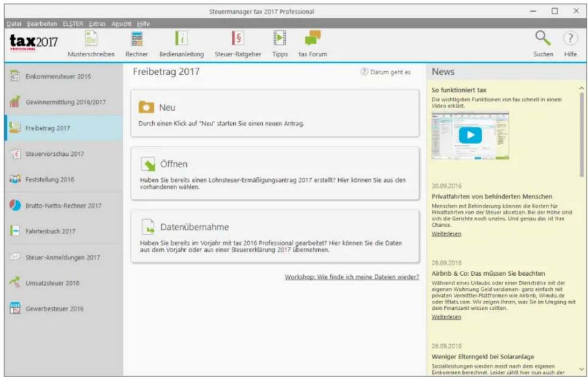Click the Öffnen heading in second card
Viewport: 588px width, 377px height.
[174, 164]
